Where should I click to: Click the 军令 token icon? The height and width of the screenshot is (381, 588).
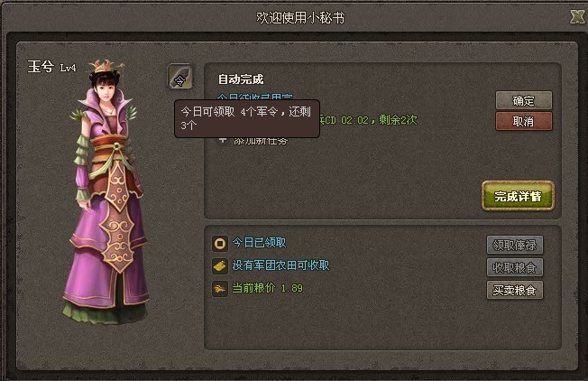click(x=180, y=77)
